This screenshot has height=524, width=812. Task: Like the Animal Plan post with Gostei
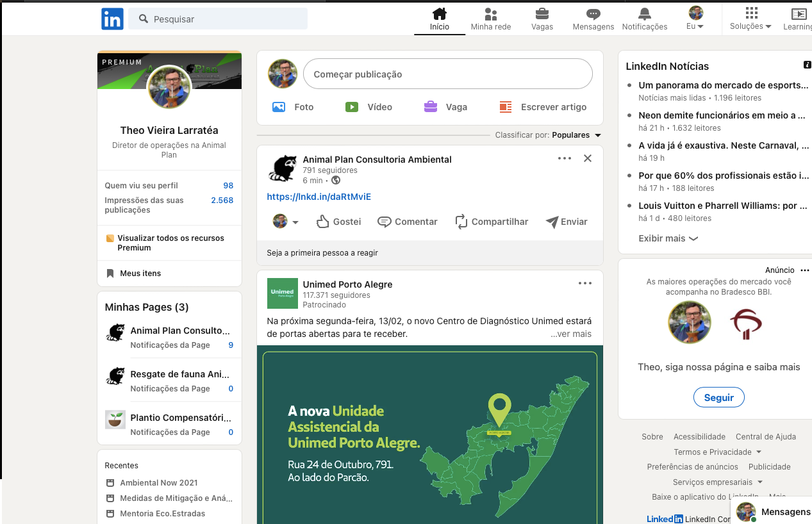[339, 222]
